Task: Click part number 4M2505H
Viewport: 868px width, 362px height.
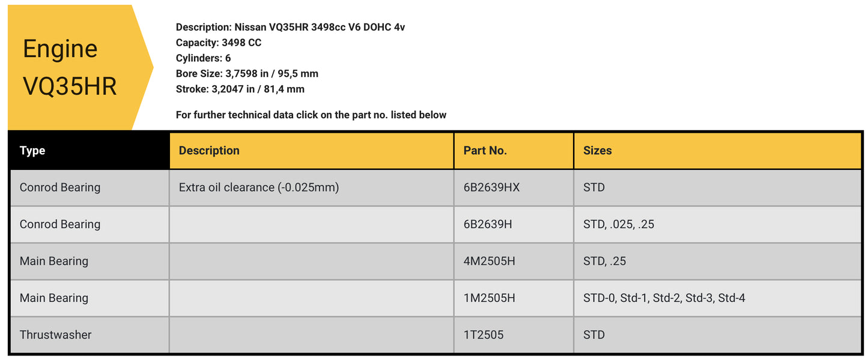Action: [489, 261]
